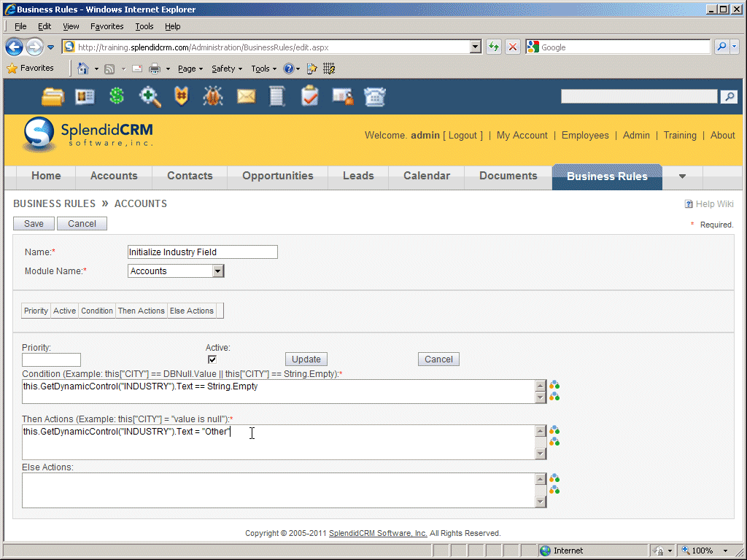
Task: Click the yellow folder icon in header
Action: click(53, 96)
